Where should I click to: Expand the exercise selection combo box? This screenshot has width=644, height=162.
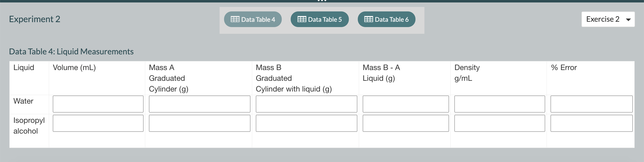coord(608,19)
